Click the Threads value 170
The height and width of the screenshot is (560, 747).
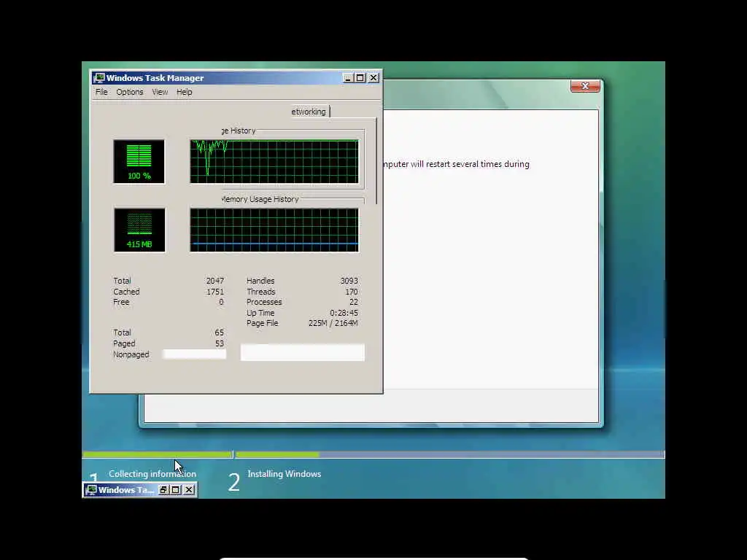pos(352,292)
